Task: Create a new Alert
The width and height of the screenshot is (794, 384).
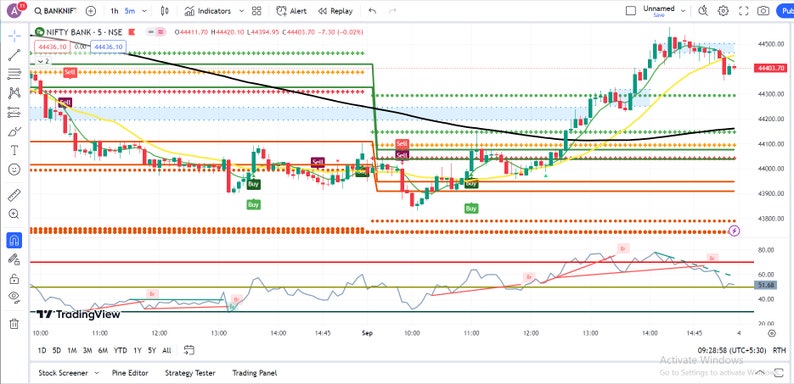Action: pyautogui.click(x=292, y=11)
